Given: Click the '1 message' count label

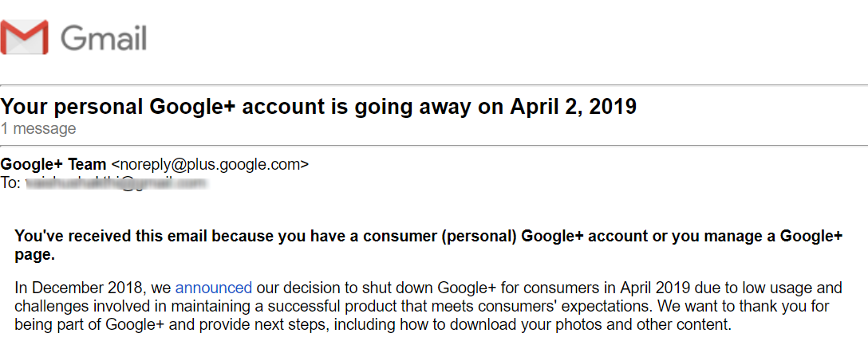Looking at the screenshot, I should pos(38,128).
